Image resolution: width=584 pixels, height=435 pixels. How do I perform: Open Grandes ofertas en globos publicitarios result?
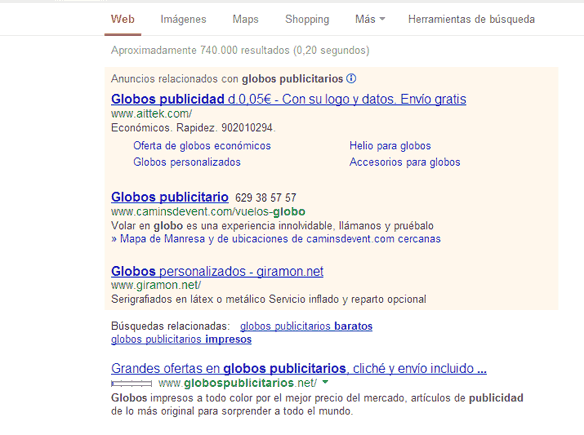[299, 368]
